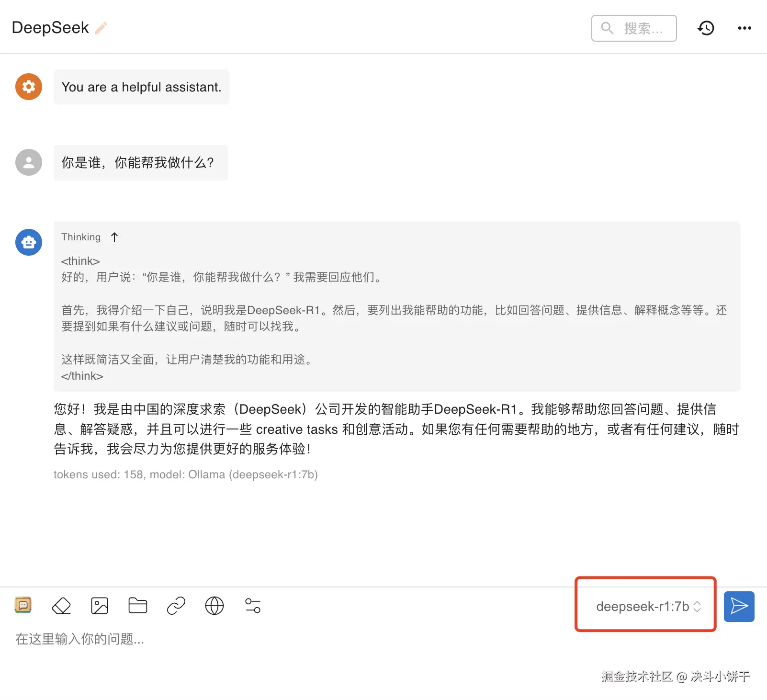Click the yellow chat bubble icon in toolbar

23,605
